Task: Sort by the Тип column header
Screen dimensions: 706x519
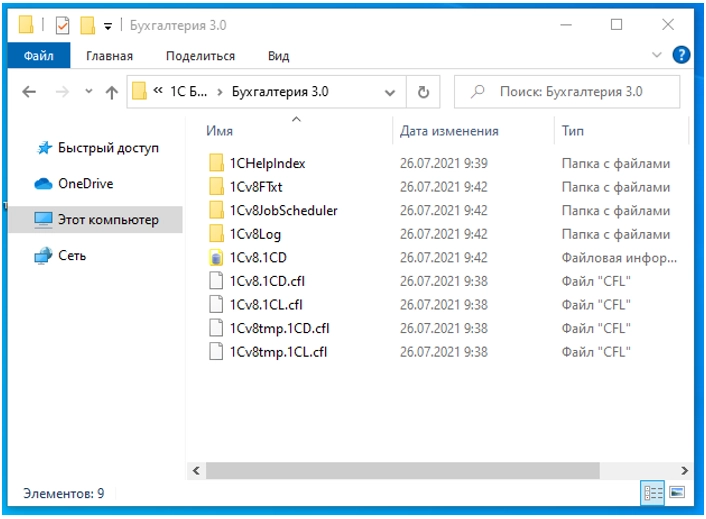Action: tap(572, 131)
